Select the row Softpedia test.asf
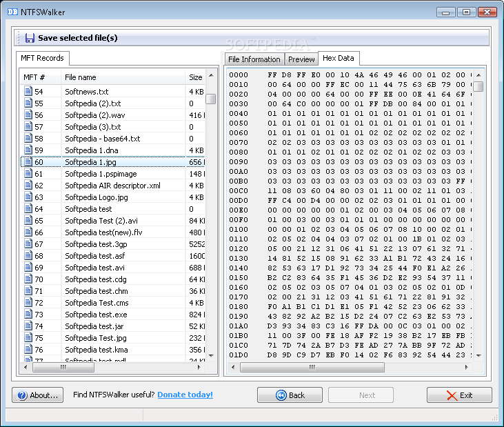The height and width of the screenshot is (427, 504). point(113,256)
